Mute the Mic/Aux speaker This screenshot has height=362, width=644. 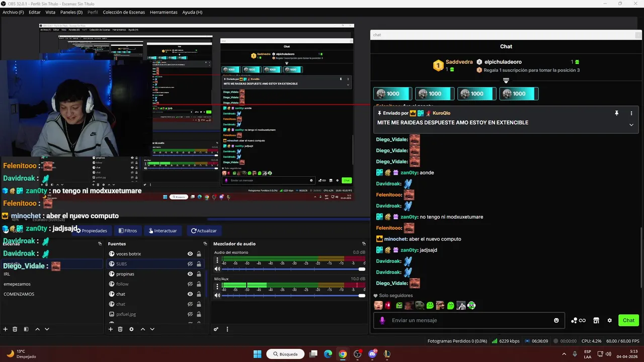(x=217, y=295)
